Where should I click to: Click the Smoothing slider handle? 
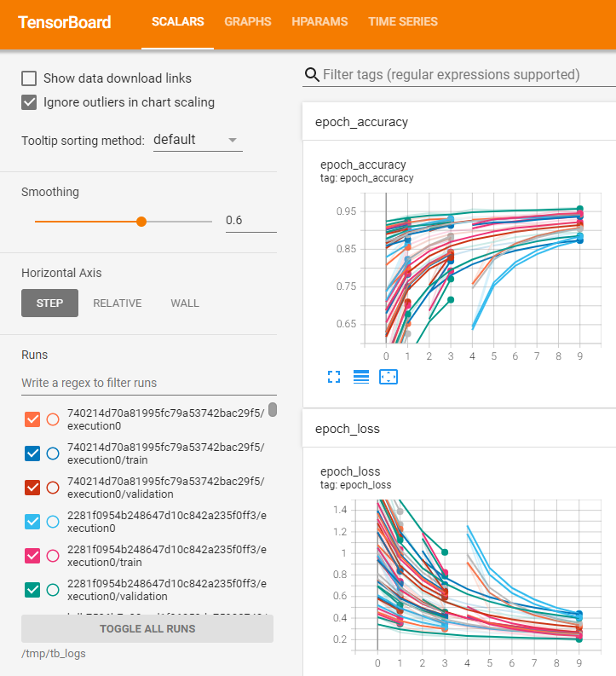(141, 222)
